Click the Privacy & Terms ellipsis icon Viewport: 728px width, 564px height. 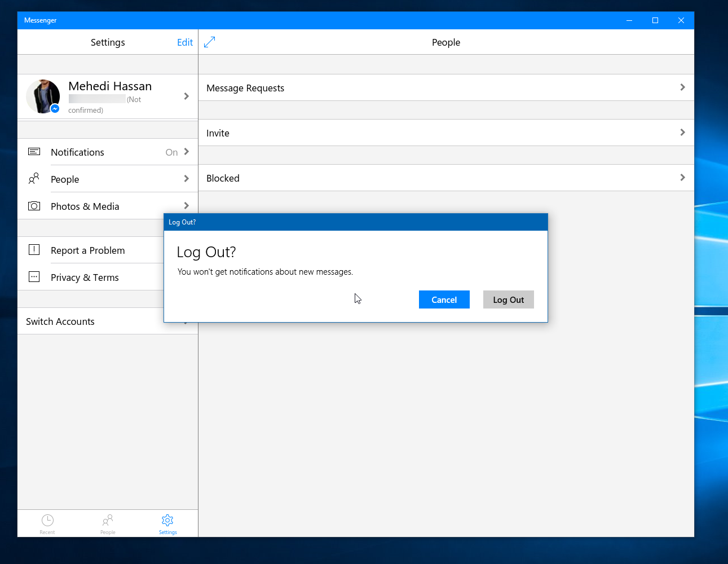[x=34, y=277]
